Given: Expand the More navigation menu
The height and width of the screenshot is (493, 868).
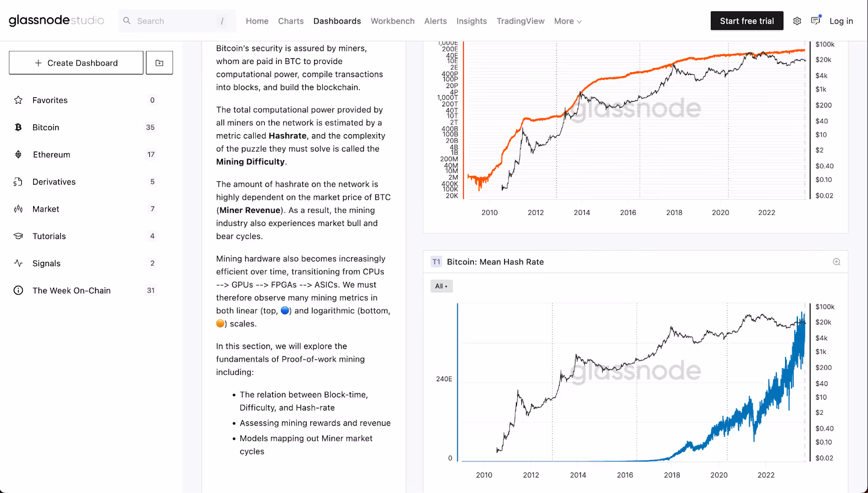Looking at the screenshot, I should [x=567, y=21].
